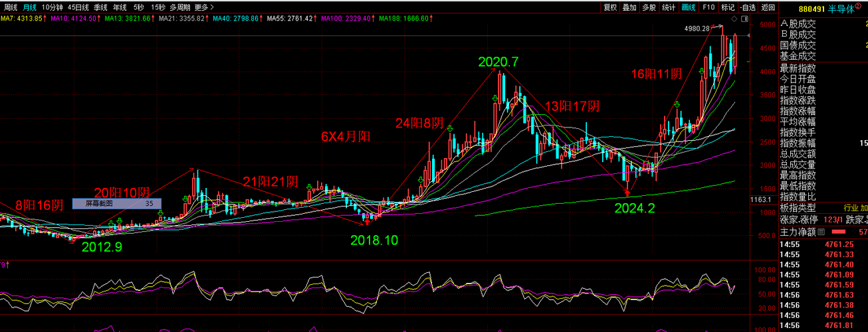Switch to the 10分钟 period tab
Viewport: 868px width, 332px height.
[52, 7]
